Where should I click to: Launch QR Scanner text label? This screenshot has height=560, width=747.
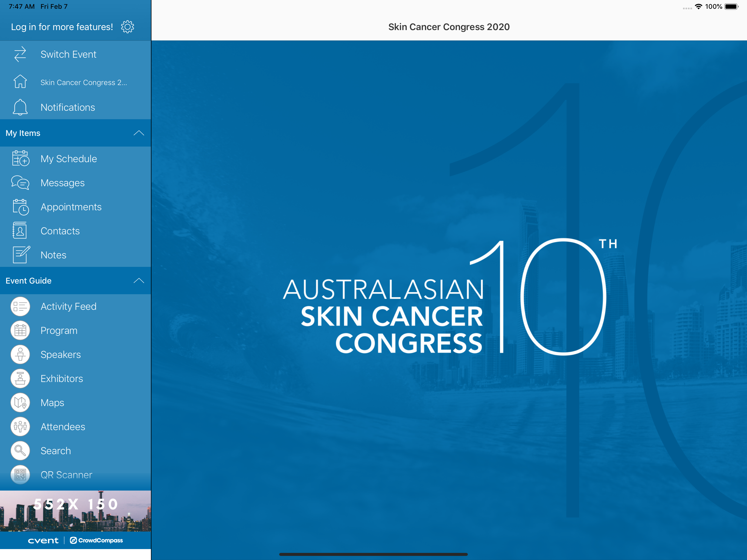pos(66,475)
